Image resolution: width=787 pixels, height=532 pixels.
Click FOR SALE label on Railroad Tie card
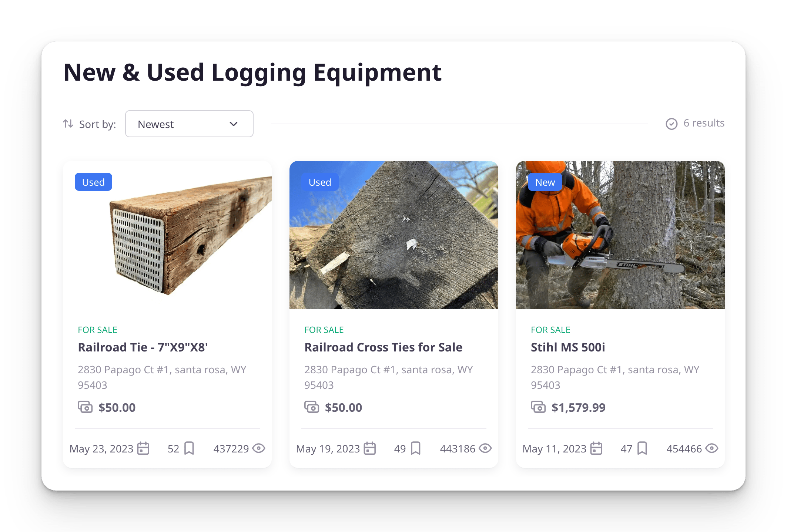pyautogui.click(x=97, y=330)
